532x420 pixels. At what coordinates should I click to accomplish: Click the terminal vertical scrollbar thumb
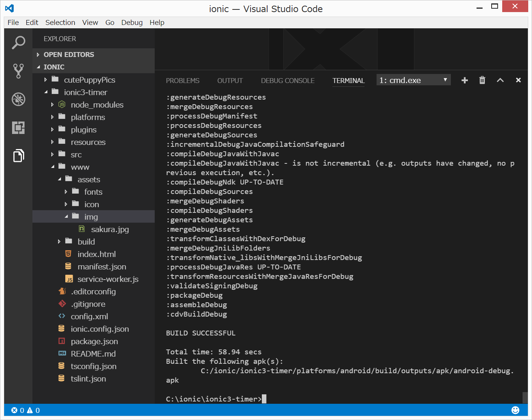click(525, 398)
